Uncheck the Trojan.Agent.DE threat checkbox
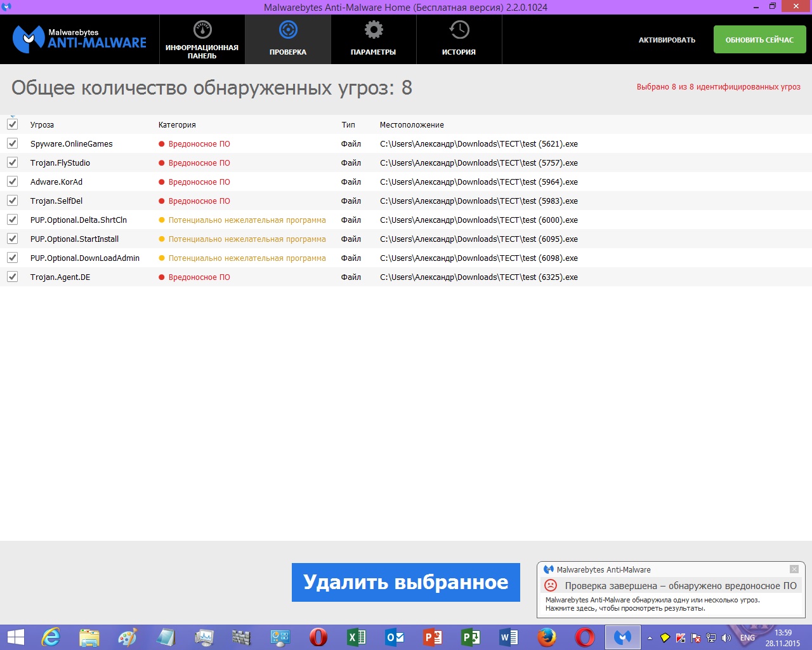Image resolution: width=812 pixels, height=650 pixels. pos(12,277)
